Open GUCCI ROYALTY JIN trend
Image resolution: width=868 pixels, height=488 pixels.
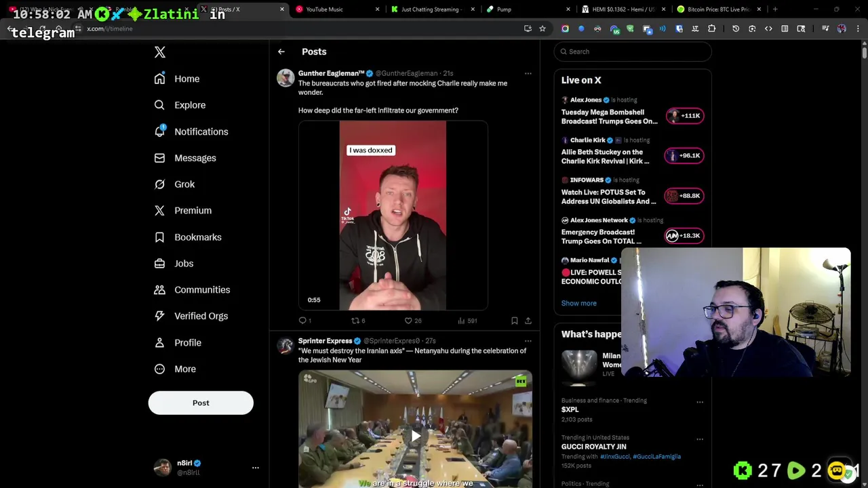pos(594,447)
